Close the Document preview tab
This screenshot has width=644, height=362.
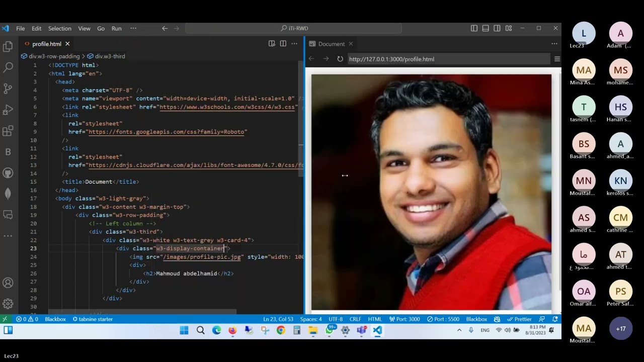(x=351, y=44)
